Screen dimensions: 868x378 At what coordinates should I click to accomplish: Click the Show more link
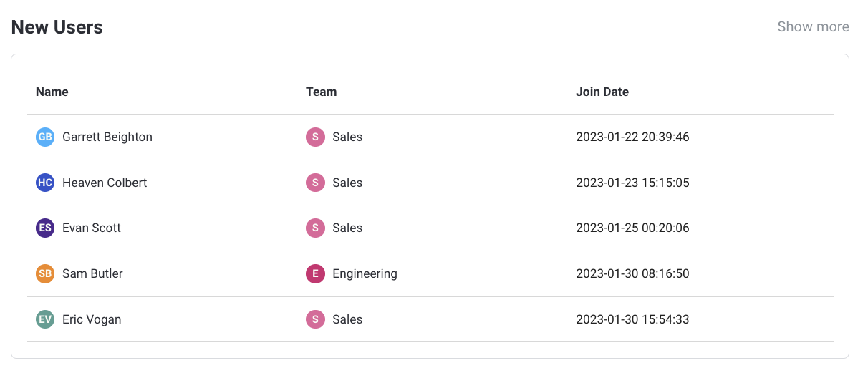coord(813,26)
